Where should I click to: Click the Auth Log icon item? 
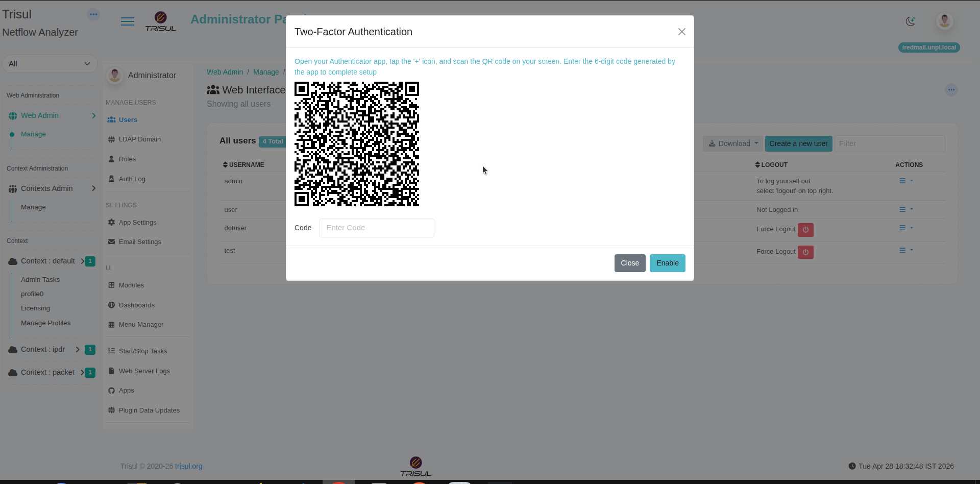132,179
